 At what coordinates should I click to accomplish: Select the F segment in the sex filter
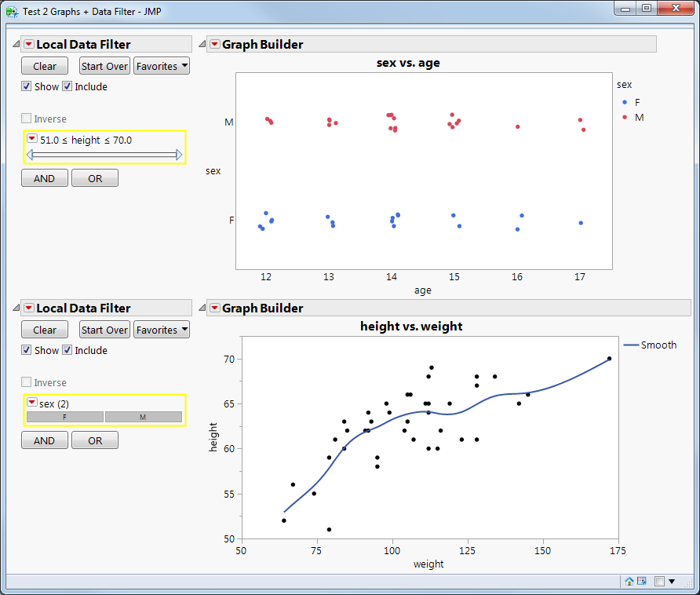pos(64,416)
